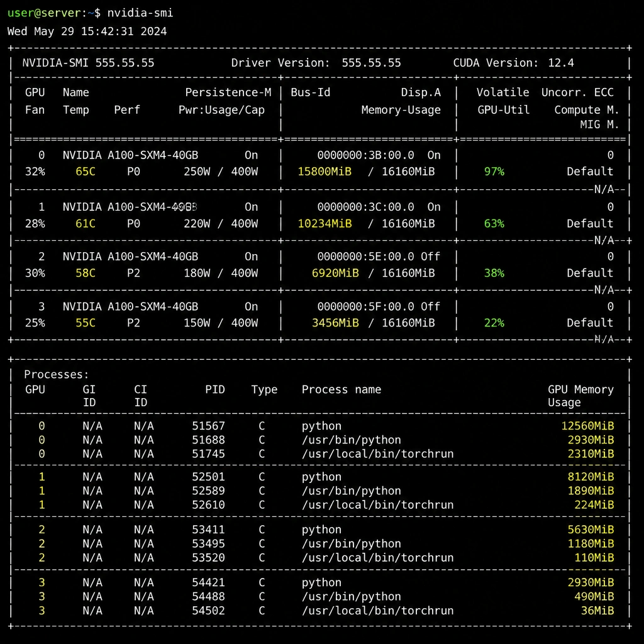Click process memory 5630MiB
Viewport: 644px width, 644px height.
[x=591, y=530]
